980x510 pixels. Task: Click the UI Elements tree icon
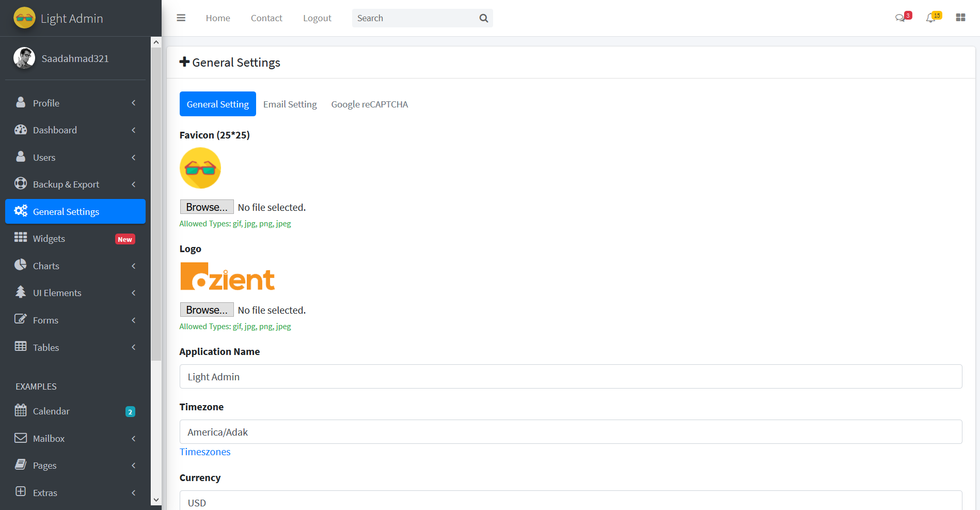pyautogui.click(x=21, y=292)
